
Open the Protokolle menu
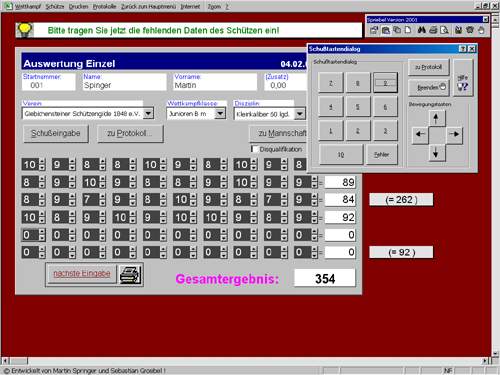click(104, 6)
